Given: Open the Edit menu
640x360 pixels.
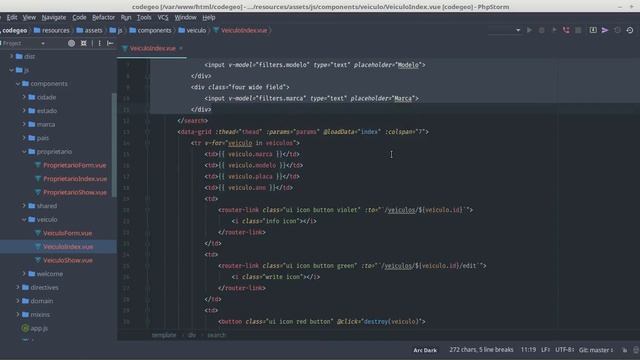Looking at the screenshot, I should (12, 18).
